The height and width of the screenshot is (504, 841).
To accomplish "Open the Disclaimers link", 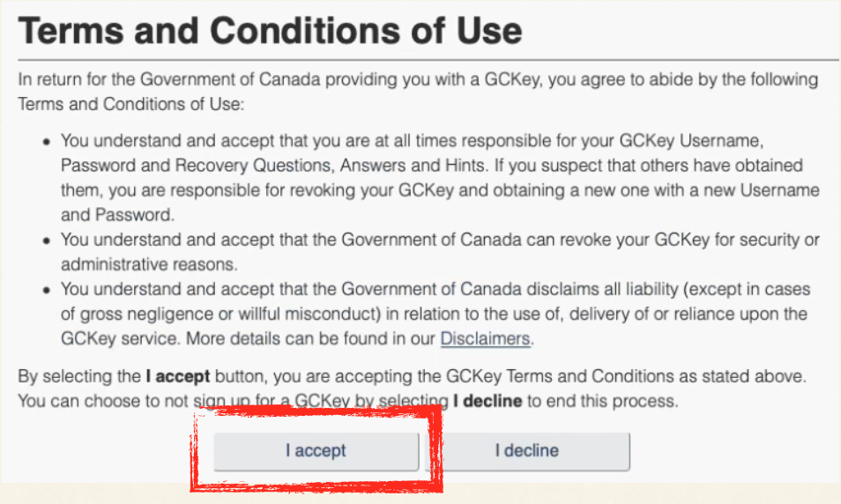I will [x=485, y=338].
